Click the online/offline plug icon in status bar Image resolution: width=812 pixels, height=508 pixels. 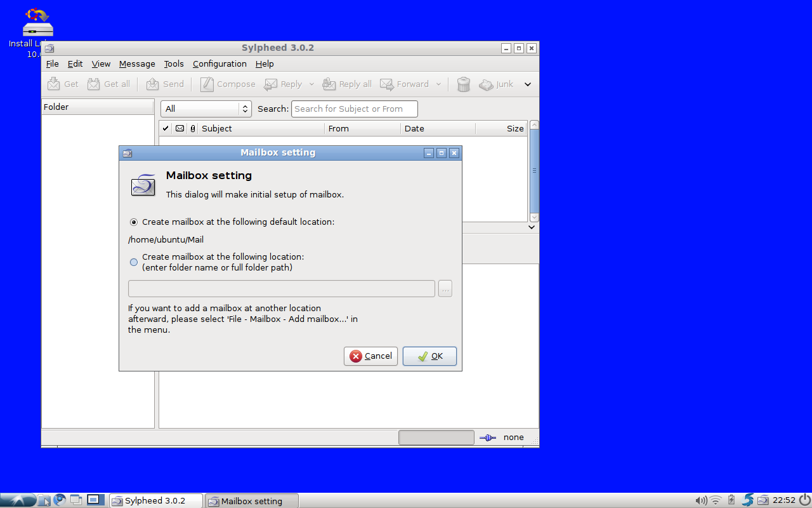tap(488, 438)
